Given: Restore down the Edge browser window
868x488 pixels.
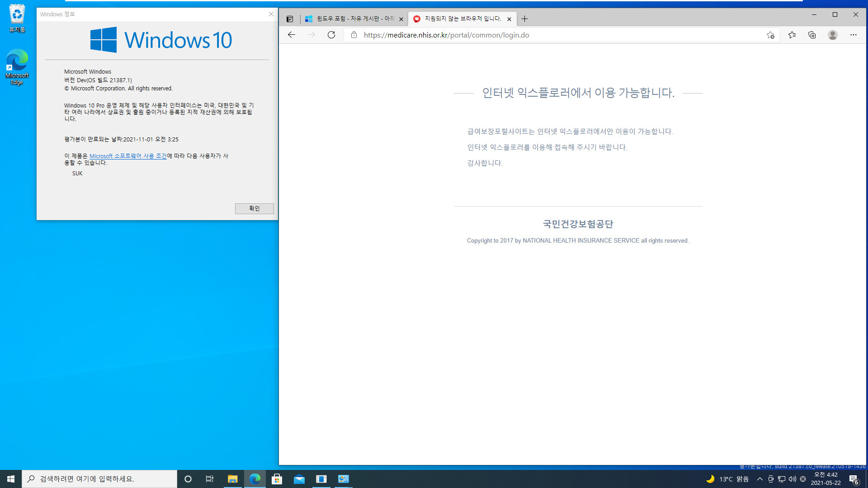Looking at the screenshot, I should click(835, 14).
